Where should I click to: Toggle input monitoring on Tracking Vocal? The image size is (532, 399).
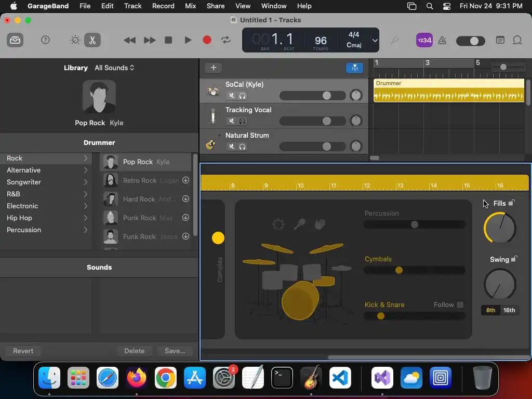[242, 121]
